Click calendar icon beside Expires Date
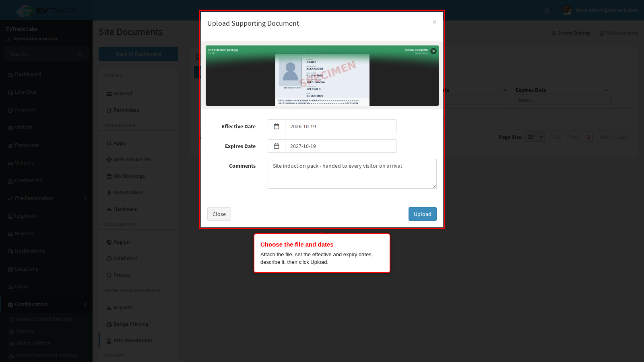The width and height of the screenshot is (644, 362). click(277, 146)
